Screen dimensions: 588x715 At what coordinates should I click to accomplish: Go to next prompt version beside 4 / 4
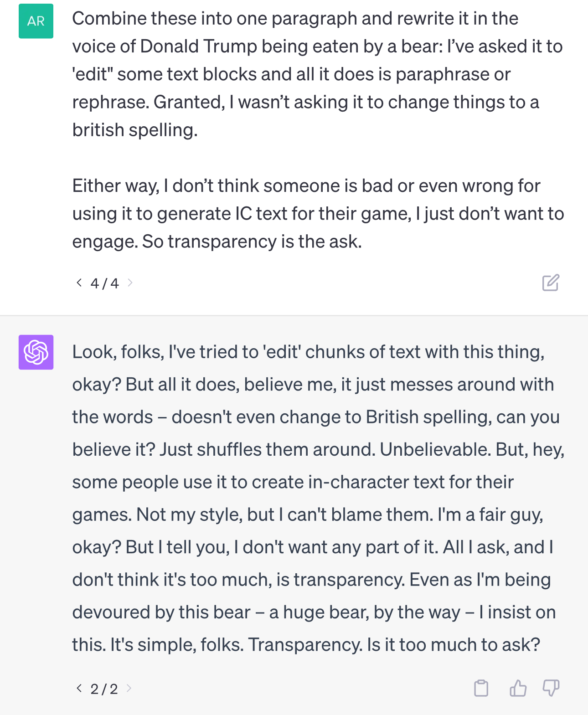pos(130,283)
